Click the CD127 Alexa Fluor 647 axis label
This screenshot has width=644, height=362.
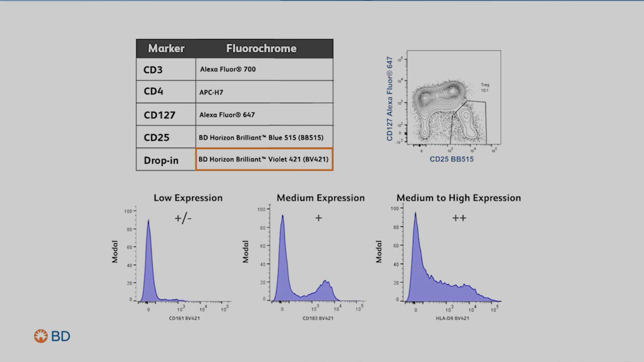point(389,99)
